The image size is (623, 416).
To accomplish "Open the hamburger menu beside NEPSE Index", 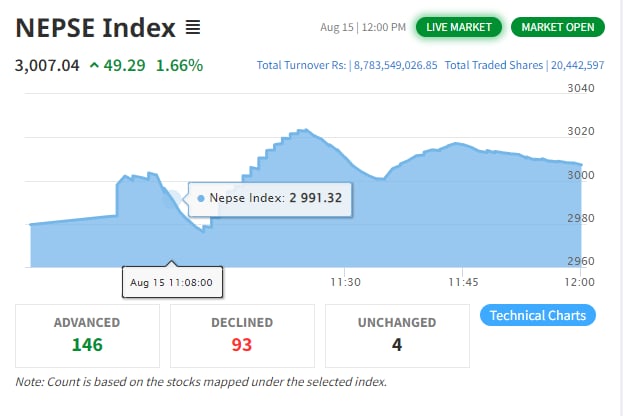I will [194, 27].
